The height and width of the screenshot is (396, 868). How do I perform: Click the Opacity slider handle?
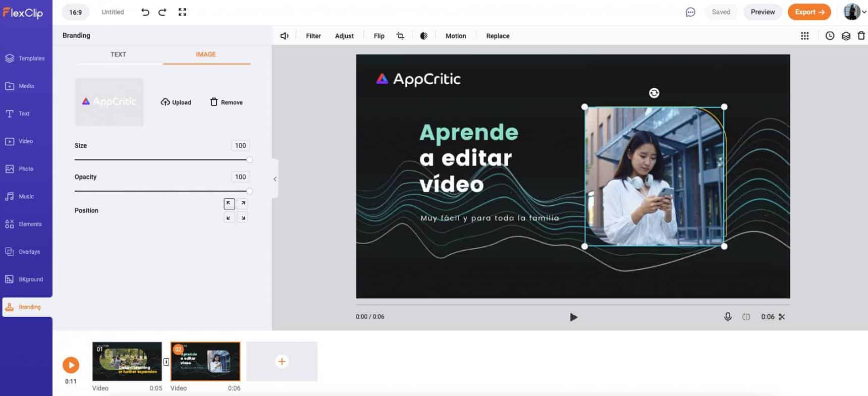point(249,191)
